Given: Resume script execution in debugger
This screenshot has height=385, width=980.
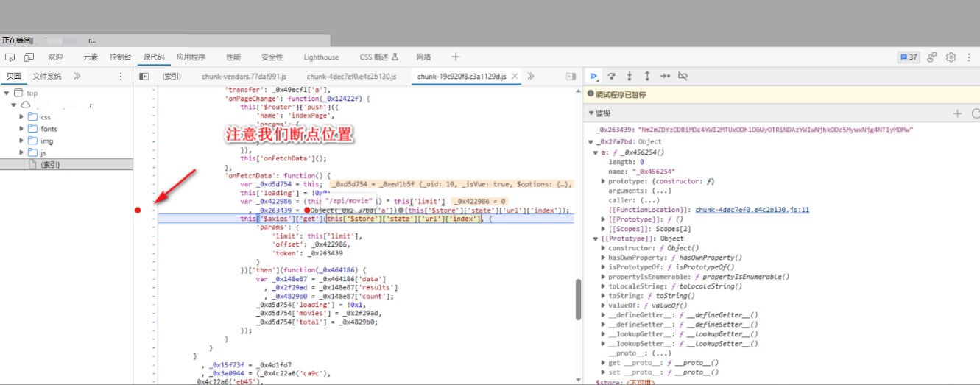Looking at the screenshot, I should tap(593, 76).
